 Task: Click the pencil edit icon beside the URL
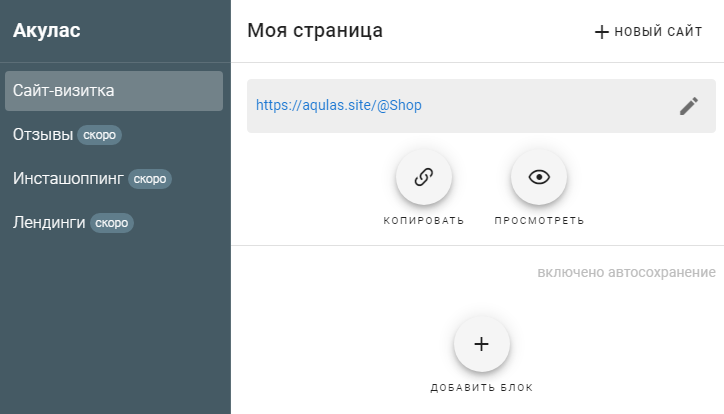688,106
